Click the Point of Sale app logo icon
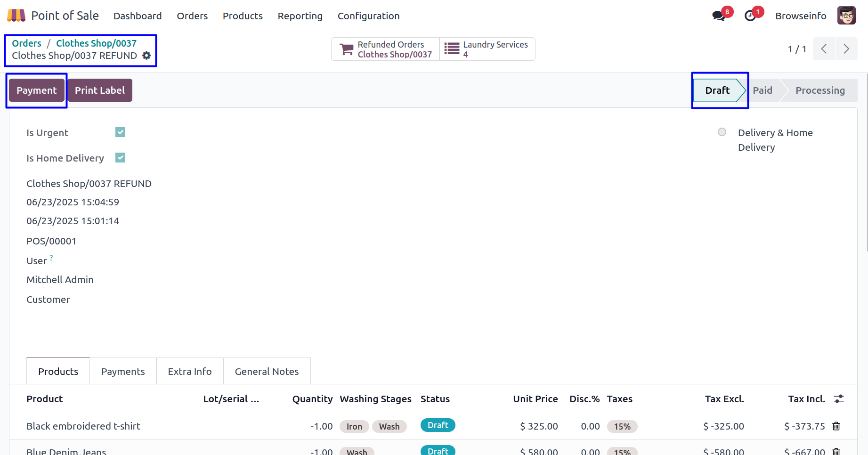The height and width of the screenshot is (455, 868). [16, 16]
